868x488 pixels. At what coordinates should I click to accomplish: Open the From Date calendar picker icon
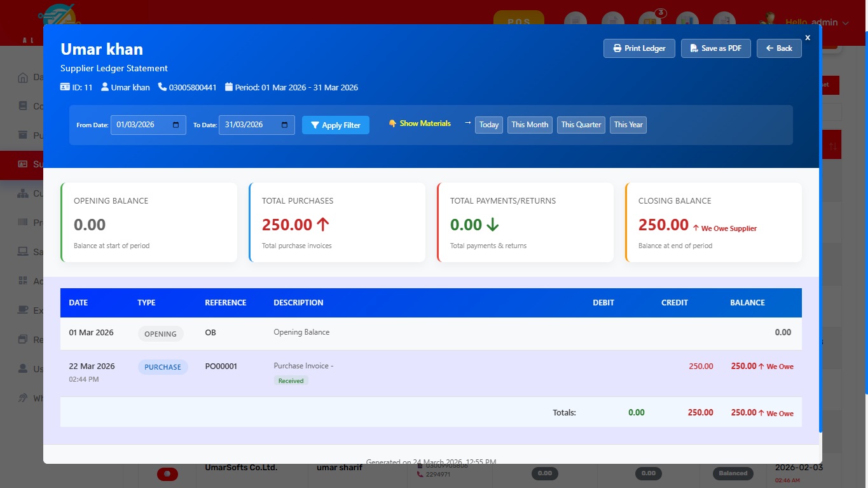[176, 125]
